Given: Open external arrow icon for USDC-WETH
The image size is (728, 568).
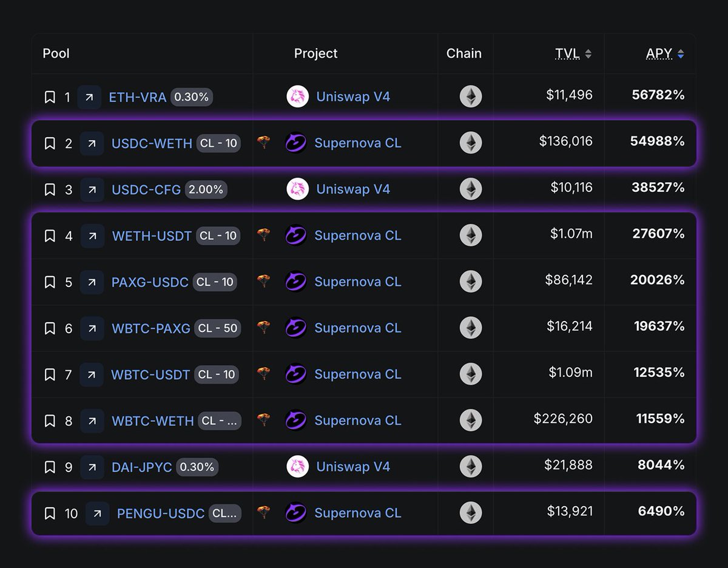Looking at the screenshot, I should point(92,143).
